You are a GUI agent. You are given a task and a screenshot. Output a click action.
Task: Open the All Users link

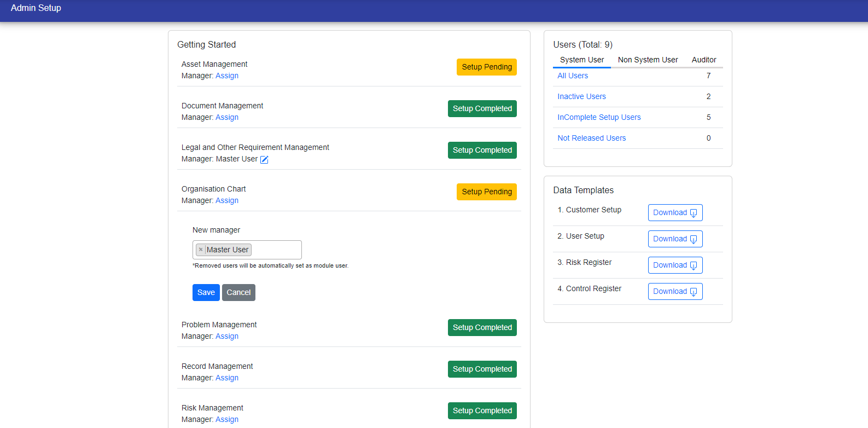[573, 76]
